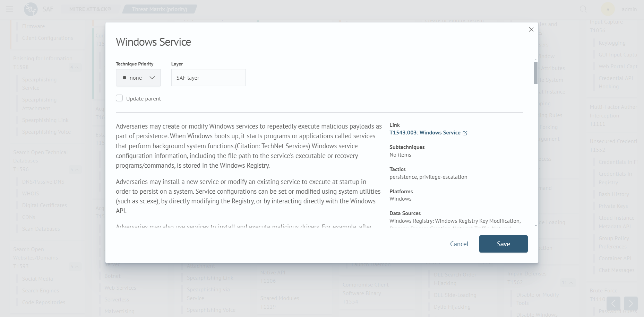
Task: Collapse the Phishing for Information T1598 subtechniques
Action: point(76,67)
